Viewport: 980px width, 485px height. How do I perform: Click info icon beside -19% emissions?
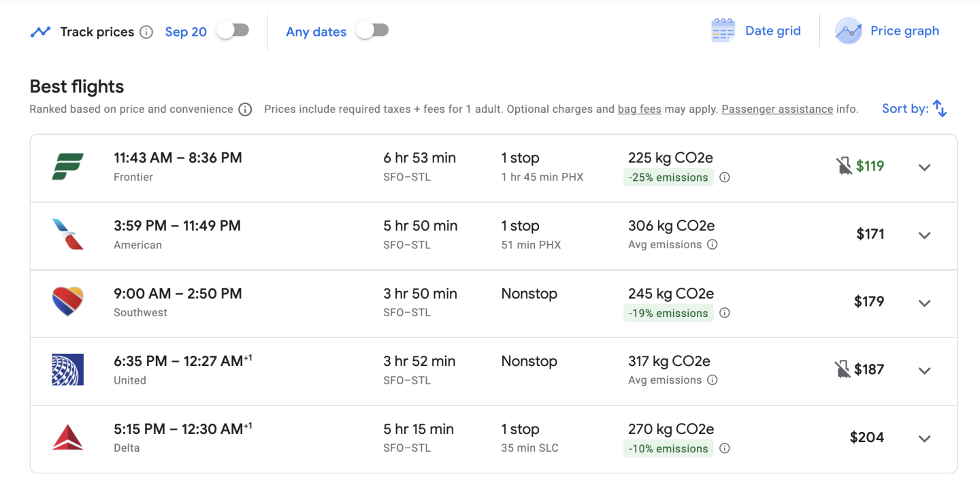pyautogui.click(x=725, y=313)
